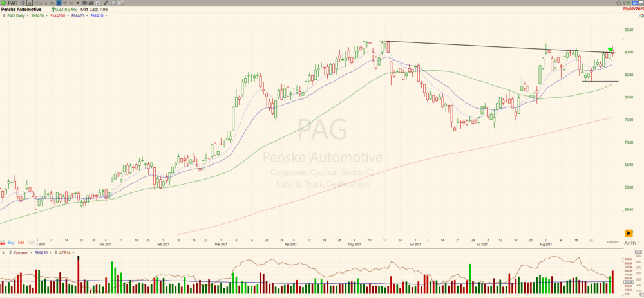Click the Volume pane move handle

click(x=10, y=252)
